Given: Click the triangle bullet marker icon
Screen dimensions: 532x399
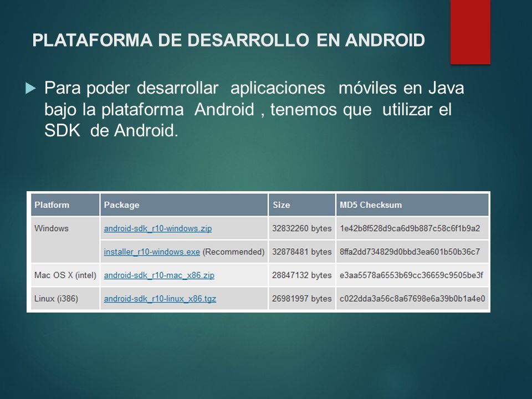Looking at the screenshot, I should 30,89.
